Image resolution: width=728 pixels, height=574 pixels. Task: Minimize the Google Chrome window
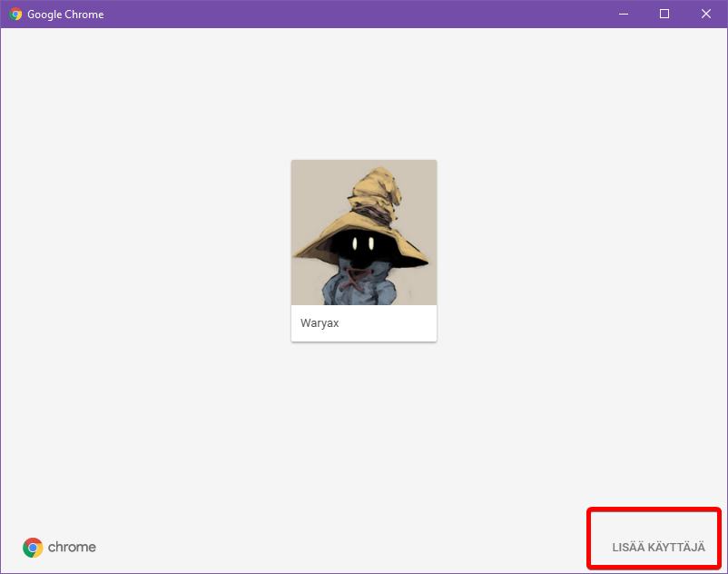pyautogui.click(x=623, y=14)
